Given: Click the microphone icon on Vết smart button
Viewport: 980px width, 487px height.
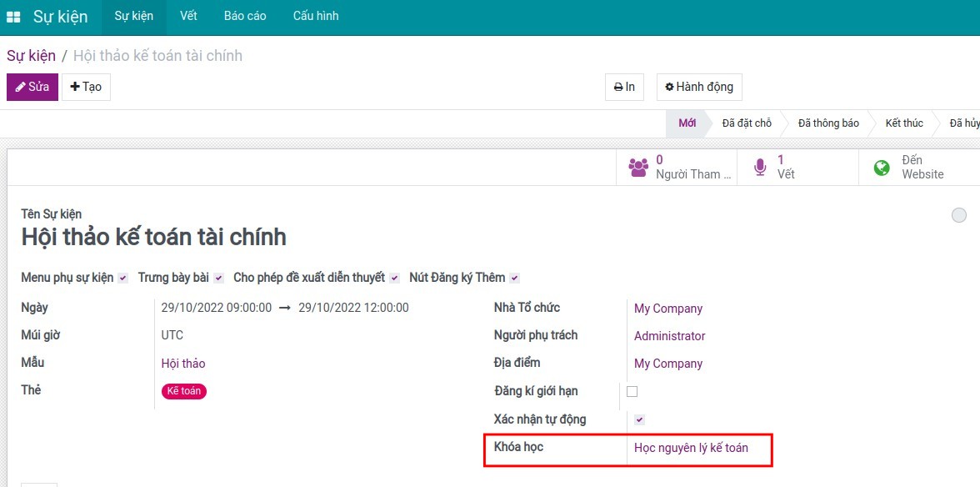Looking at the screenshot, I should (x=759, y=166).
